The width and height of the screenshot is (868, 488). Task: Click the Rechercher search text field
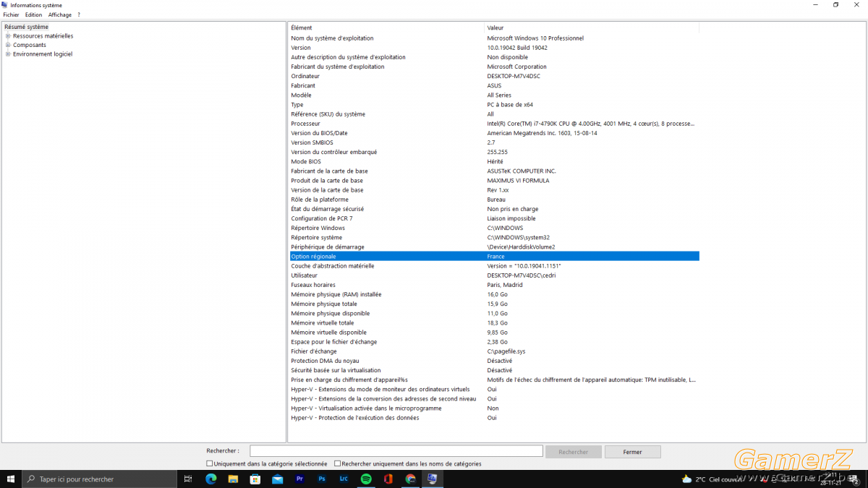396,451
